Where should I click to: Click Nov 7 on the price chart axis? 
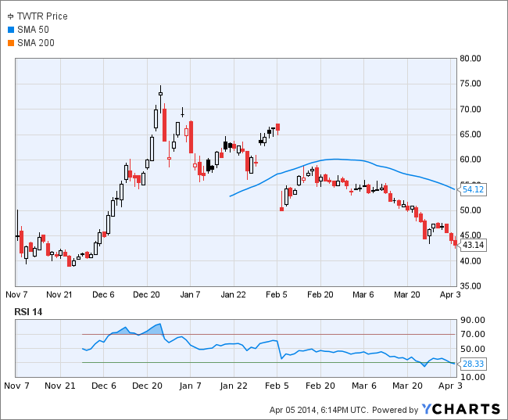click(x=16, y=295)
